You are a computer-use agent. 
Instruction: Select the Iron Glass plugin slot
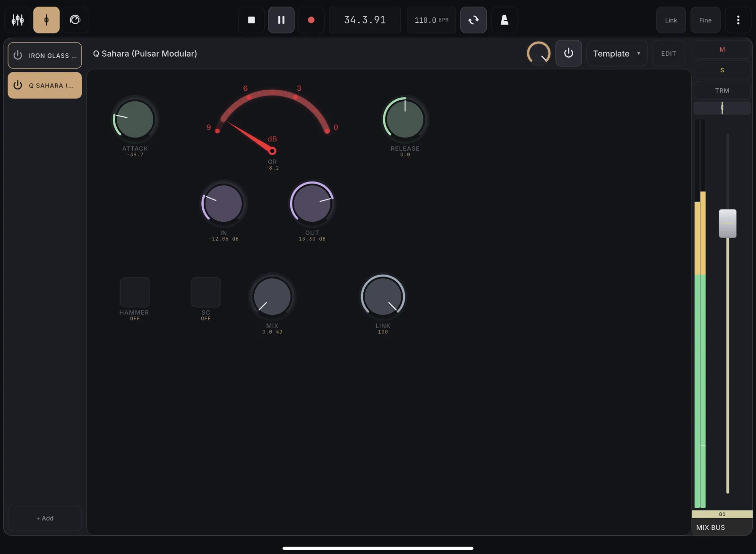(x=45, y=55)
